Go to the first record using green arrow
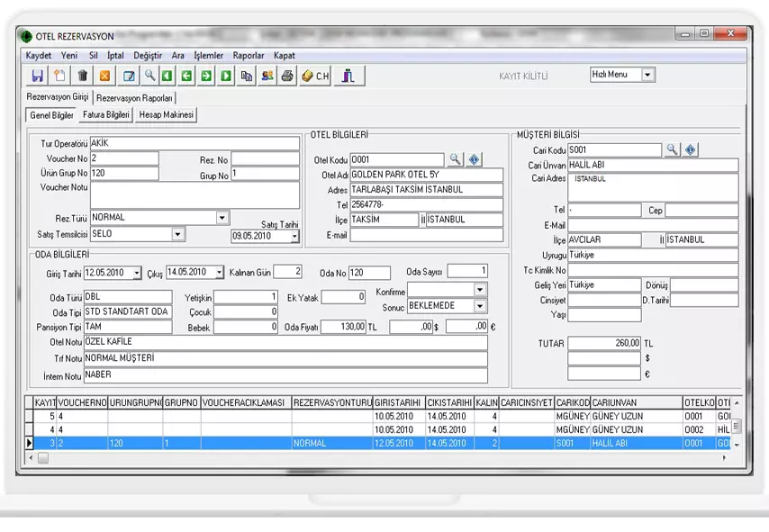 click(167, 77)
